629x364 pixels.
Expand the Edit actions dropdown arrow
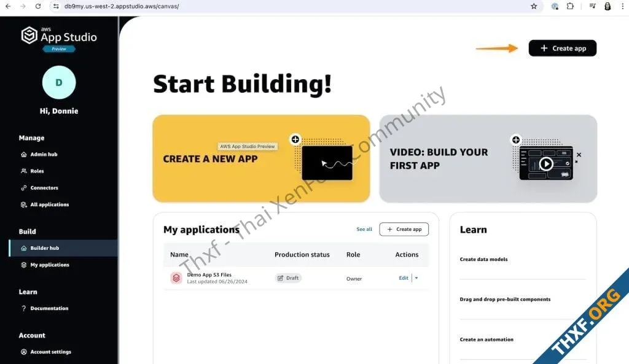[x=416, y=278]
